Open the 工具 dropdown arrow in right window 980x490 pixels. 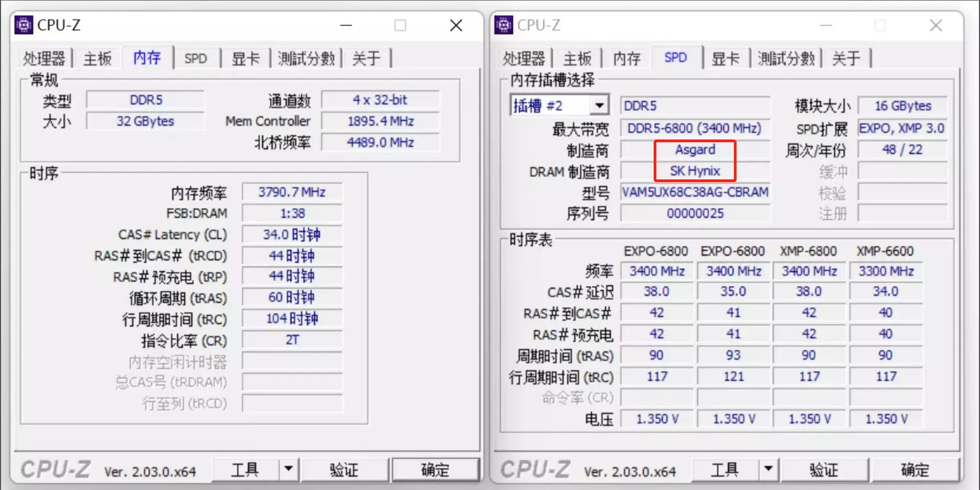tap(769, 469)
